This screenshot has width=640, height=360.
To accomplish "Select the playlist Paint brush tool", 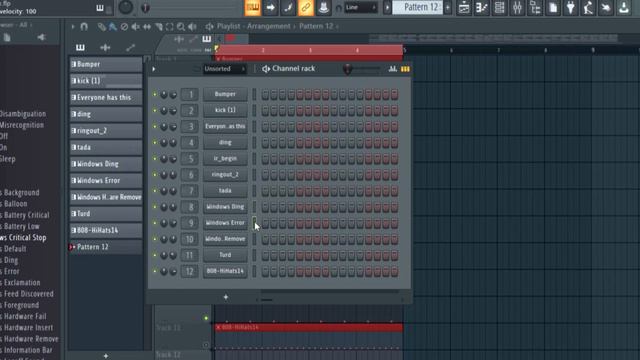I will [x=113, y=27].
